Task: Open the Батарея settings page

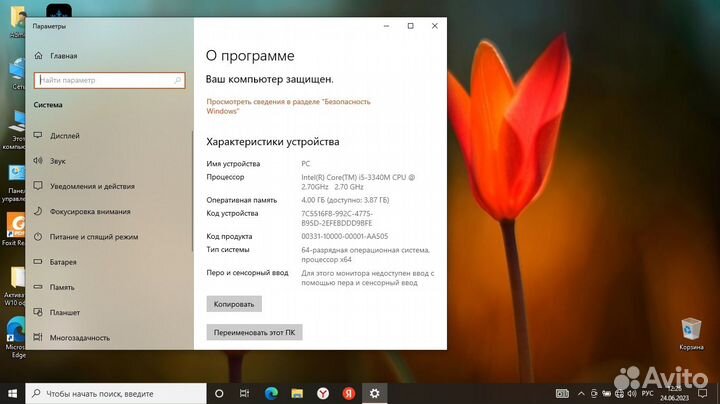Action: 63,262
